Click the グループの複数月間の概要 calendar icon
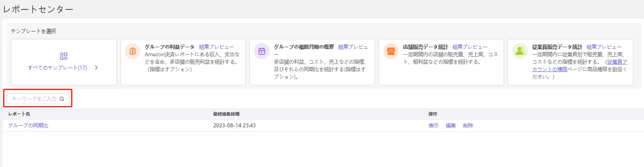The width and height of the screenshot is (644, 167). pyautogui.click(x=262, y=51)
